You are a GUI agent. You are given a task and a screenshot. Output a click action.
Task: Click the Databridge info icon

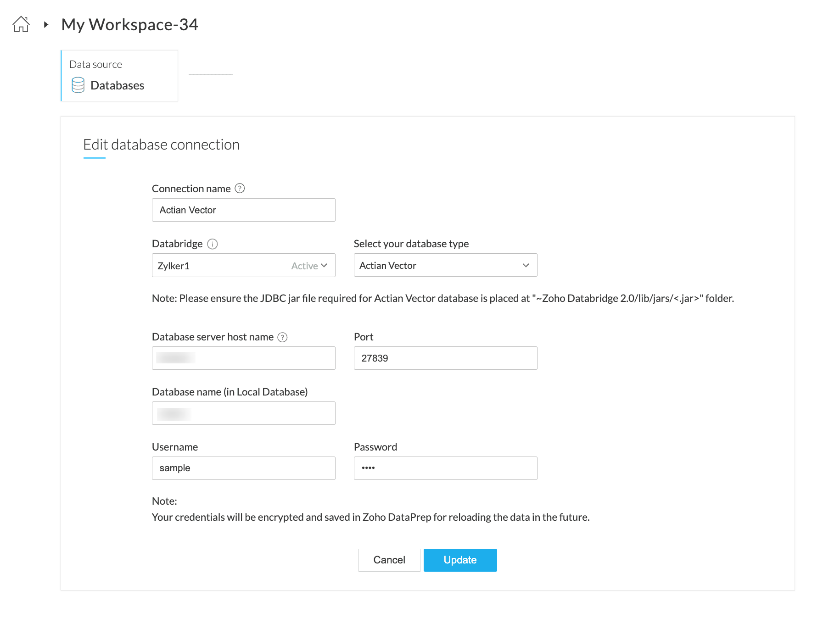[212, 244]
